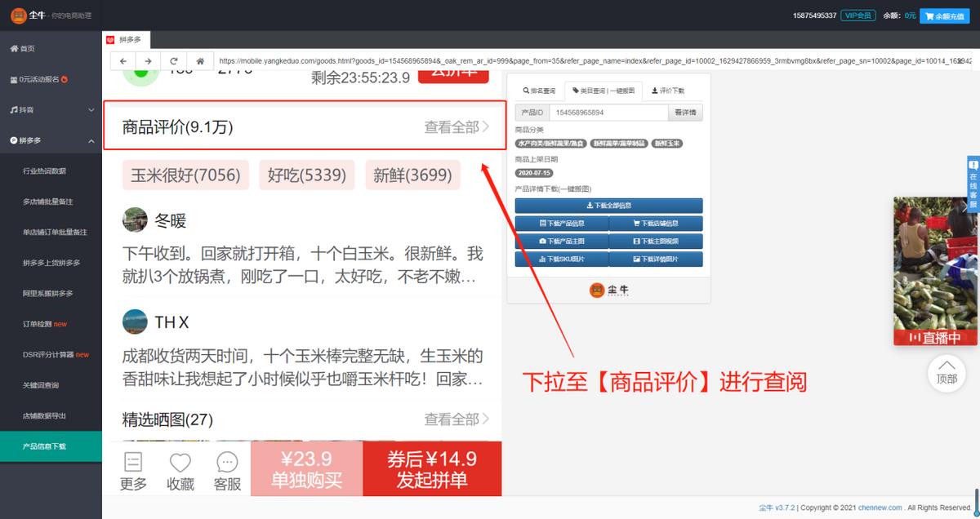Click the 顶部 back-to-top circle
The width and height of the screenshot is (980, 519).
(946, 375)
